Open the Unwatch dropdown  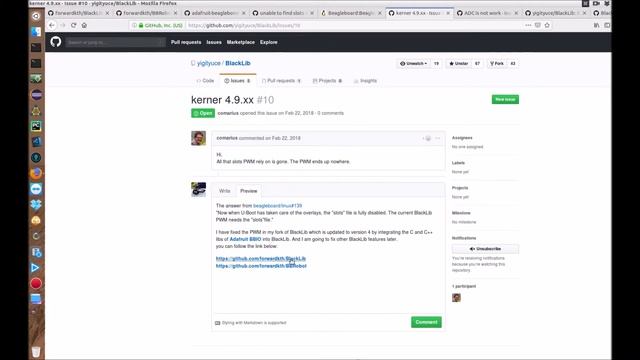click(413, 64)
